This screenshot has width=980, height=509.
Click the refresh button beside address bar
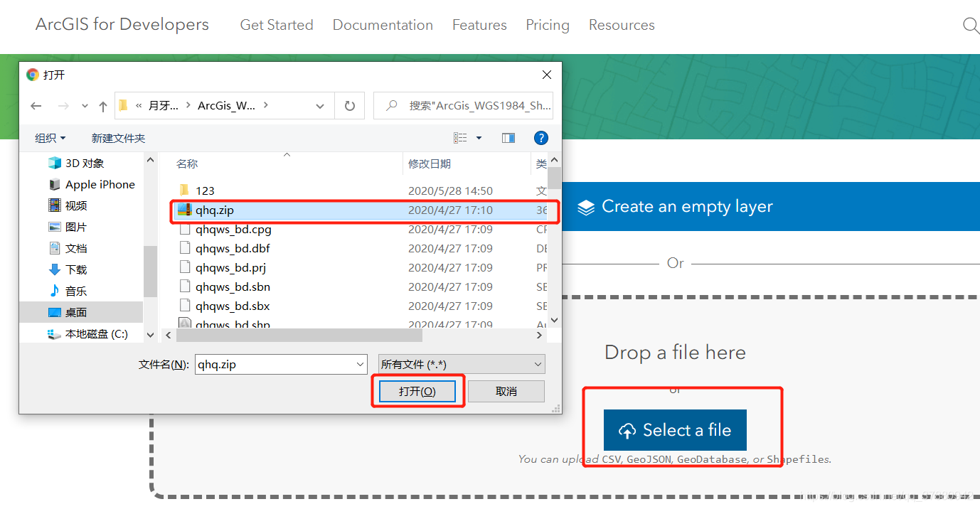349,106
